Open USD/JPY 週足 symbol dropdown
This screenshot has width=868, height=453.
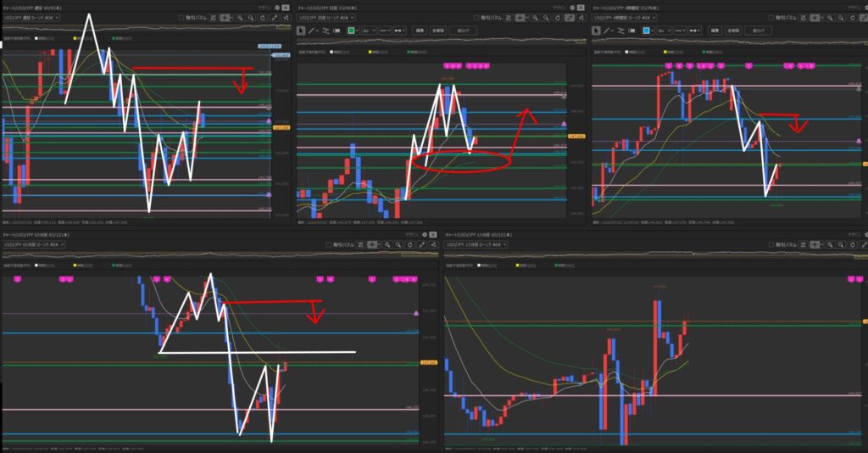coord(31,18)
